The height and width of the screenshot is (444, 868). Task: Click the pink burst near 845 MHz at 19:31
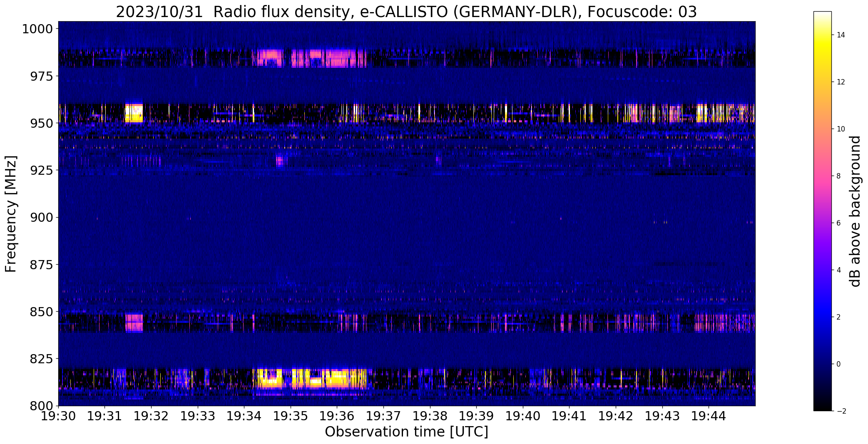click(134, 323)
